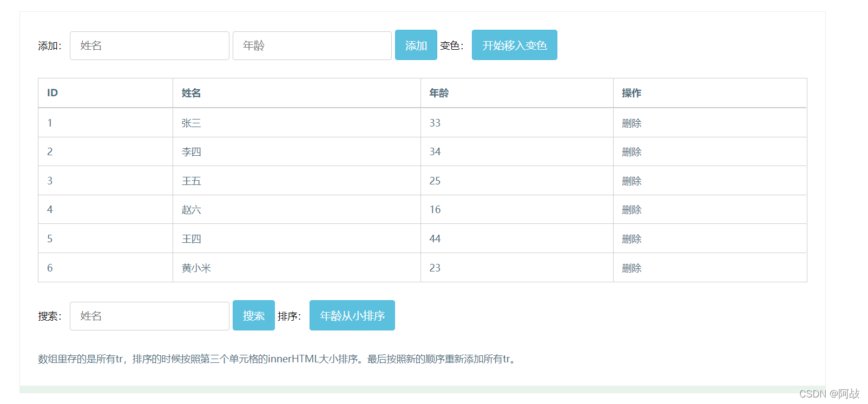
Task: Click the age cell 33
Action: click(x=517, y=123)
